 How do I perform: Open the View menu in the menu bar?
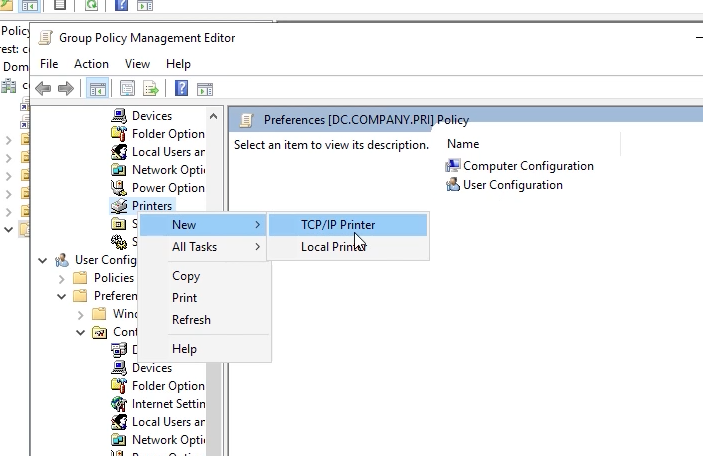click(137, 64)
